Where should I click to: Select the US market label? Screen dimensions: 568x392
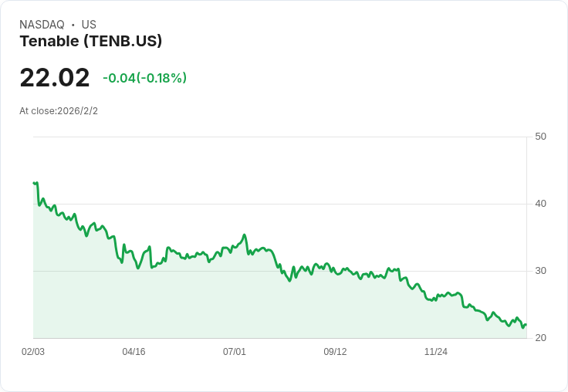coord(89,25)
